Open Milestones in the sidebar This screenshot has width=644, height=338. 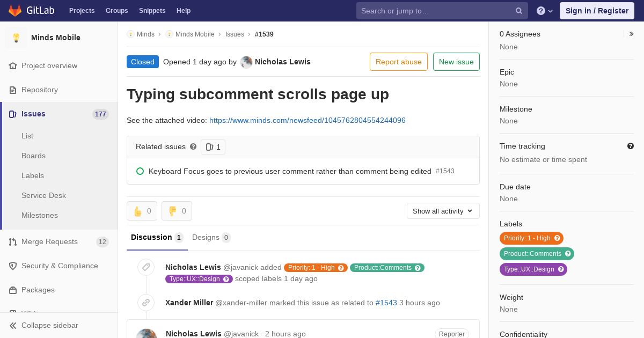click(40, 216)
